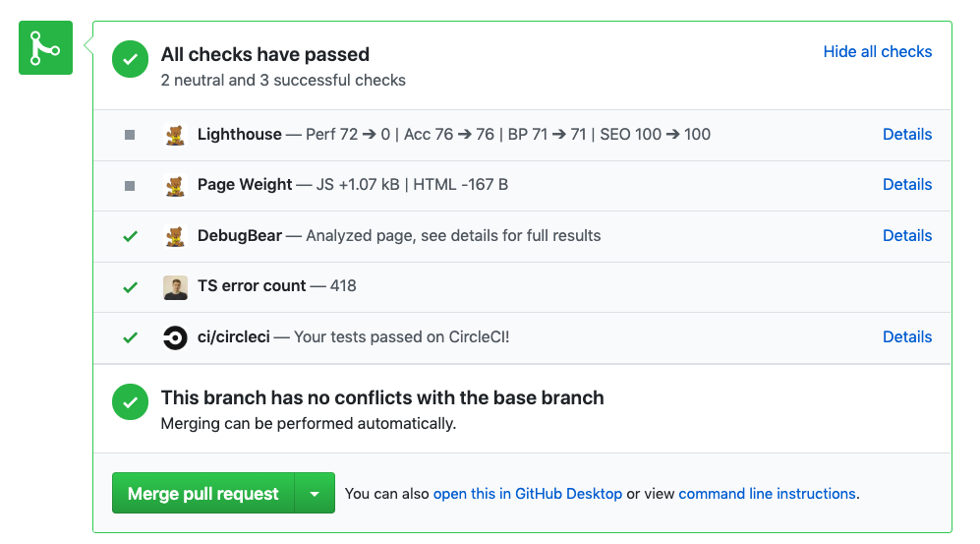This screenshot has width=980, height=544.
Task: Click the neutral gray square for Lighthouse
Action: (130, 135)
